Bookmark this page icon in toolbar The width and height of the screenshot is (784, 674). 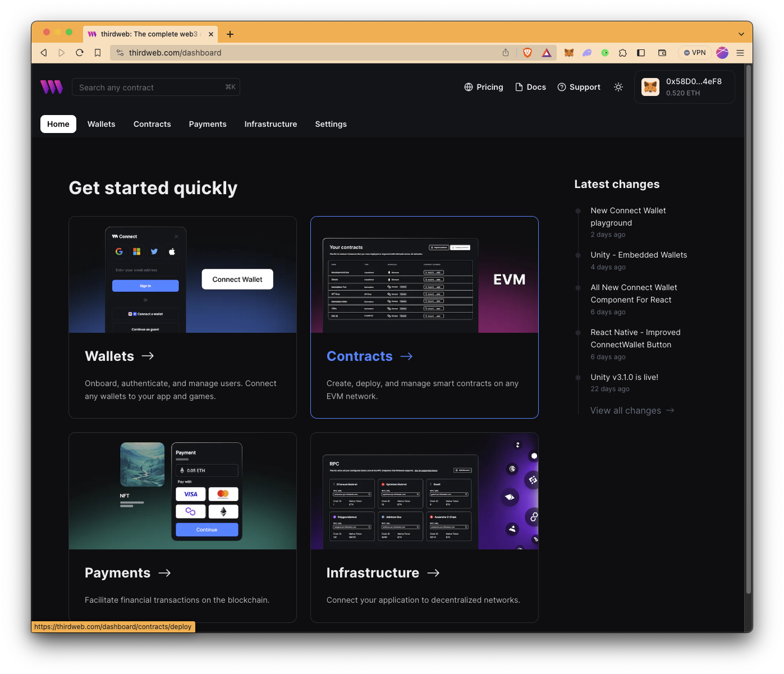point(98,53)
